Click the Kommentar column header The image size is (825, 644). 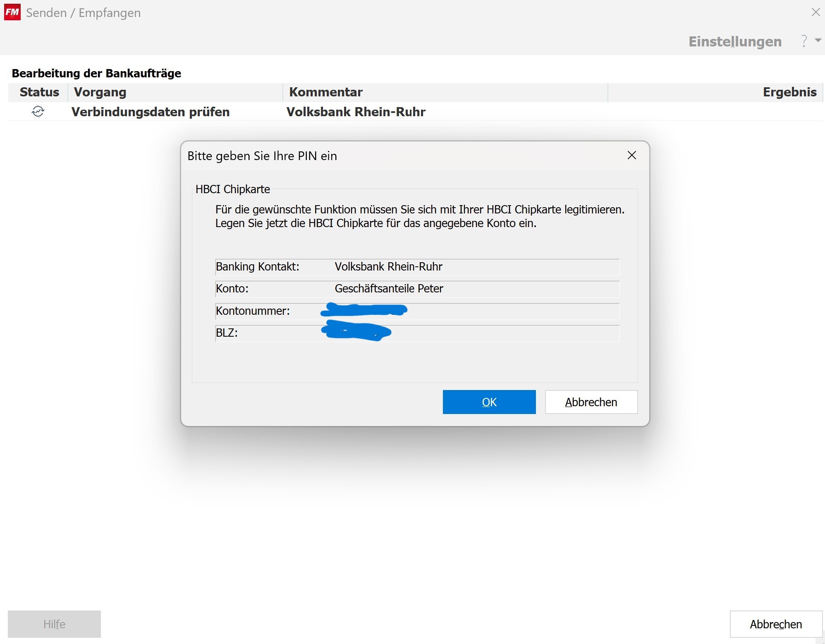coord(325,92)
